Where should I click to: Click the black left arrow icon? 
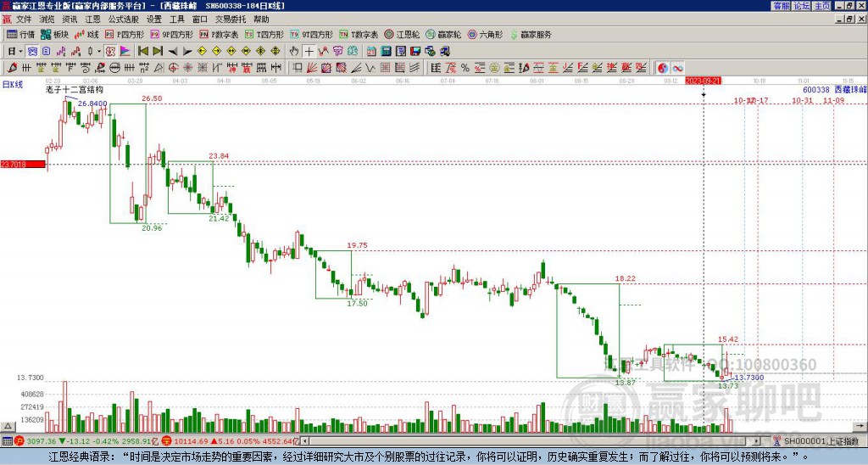(x=173, y=52)
